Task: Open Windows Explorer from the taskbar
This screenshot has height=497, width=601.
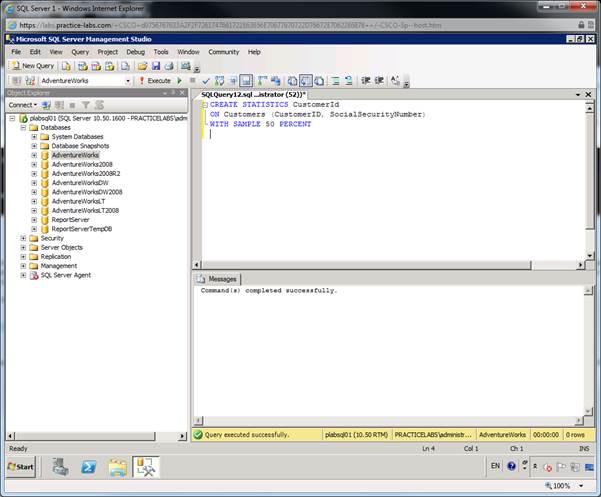Action: 117,467
